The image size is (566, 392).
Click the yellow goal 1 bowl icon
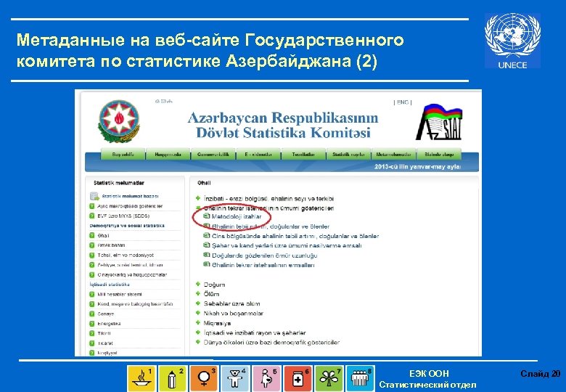pyautogui.click(x=141, y=378)
